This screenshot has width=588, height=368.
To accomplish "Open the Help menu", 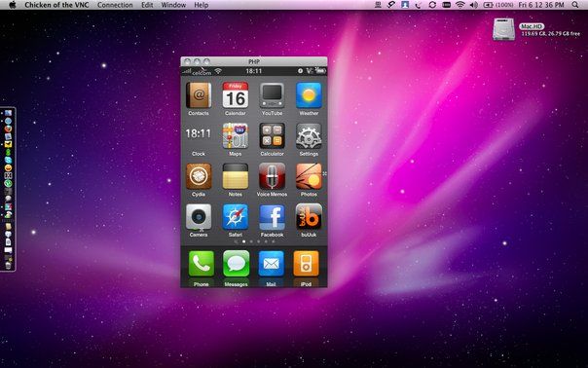I will [201, 5].
